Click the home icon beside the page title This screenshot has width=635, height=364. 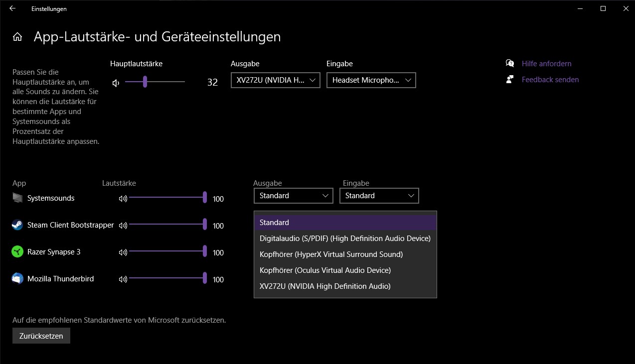tap(17, 37)
